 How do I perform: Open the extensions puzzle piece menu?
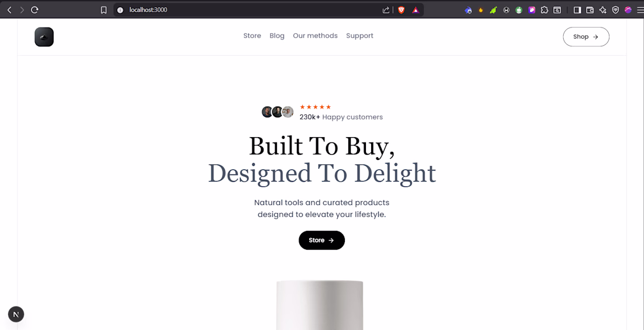[x=544, y=10]
